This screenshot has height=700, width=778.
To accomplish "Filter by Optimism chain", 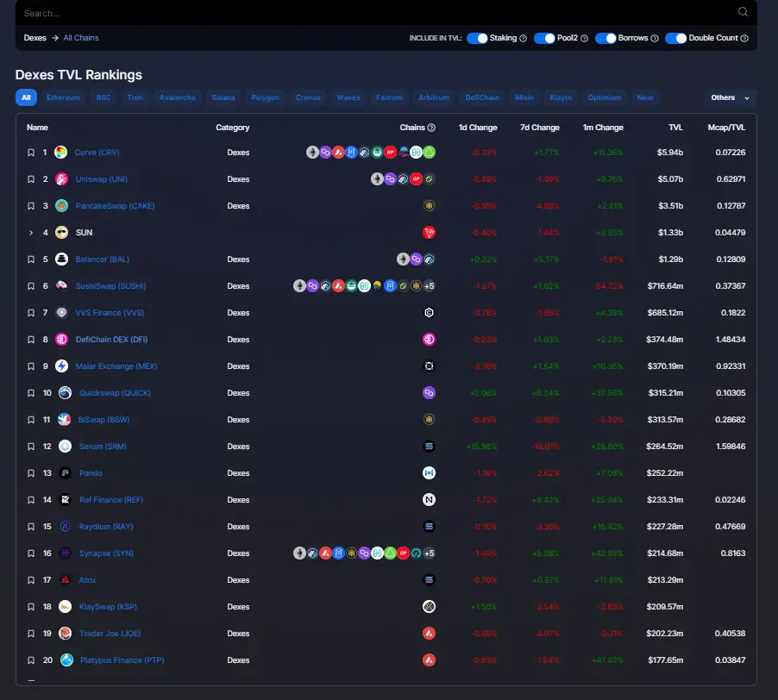I will (x=605, y=97).
